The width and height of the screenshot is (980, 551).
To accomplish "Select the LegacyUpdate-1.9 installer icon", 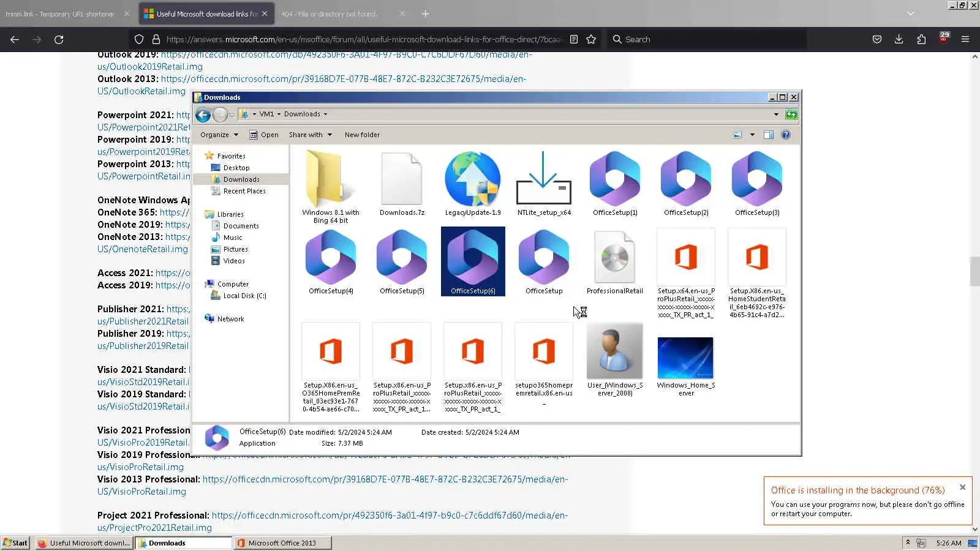I will pos(473,184).
